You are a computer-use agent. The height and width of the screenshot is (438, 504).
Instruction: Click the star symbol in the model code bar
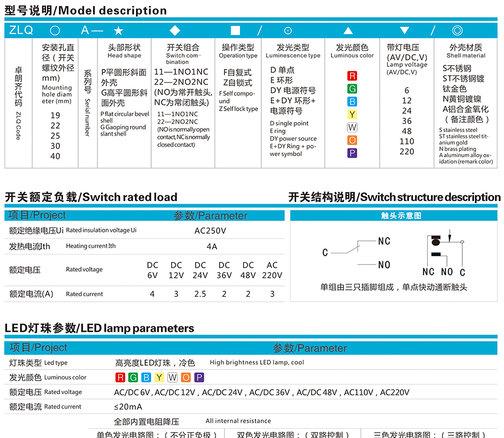[x=119, y=31]
